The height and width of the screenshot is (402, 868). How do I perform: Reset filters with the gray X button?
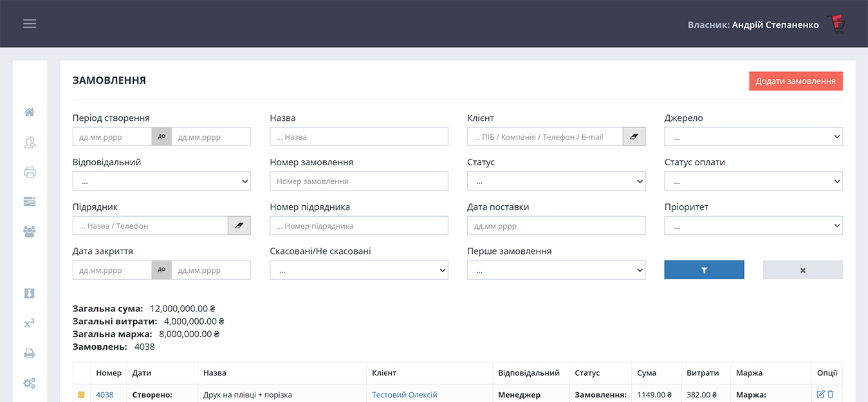tap(802, 270)
